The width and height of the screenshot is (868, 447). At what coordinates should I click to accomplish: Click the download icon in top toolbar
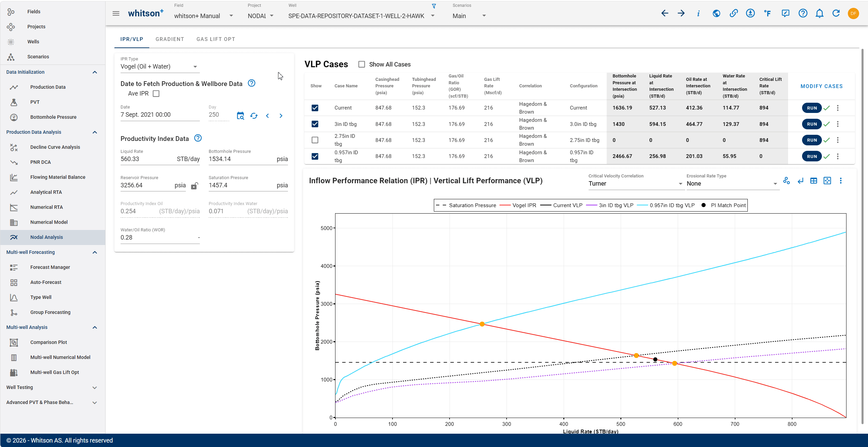coord(750,13)
